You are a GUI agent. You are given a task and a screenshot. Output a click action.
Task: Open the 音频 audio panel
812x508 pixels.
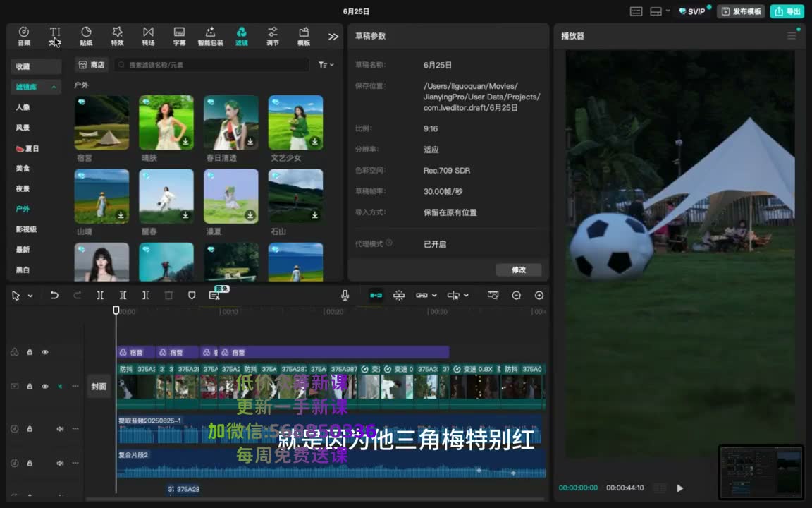(x=24, y=36)
